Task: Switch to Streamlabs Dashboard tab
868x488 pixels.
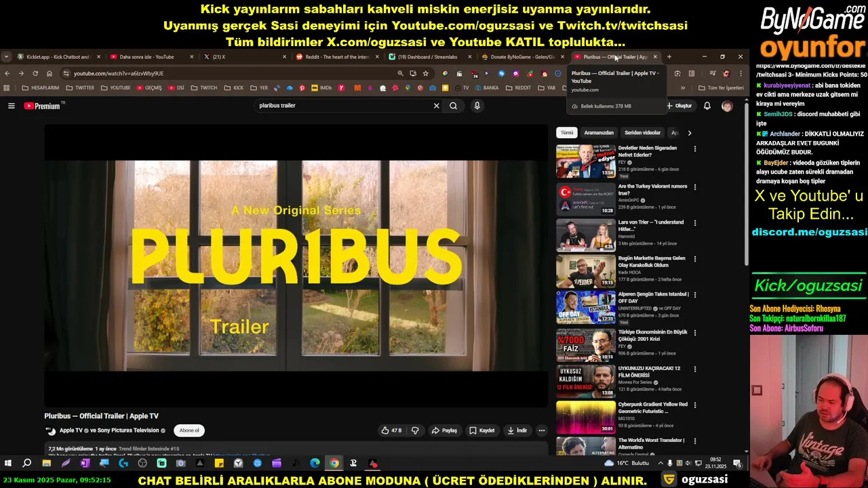Action: (429, 57)
